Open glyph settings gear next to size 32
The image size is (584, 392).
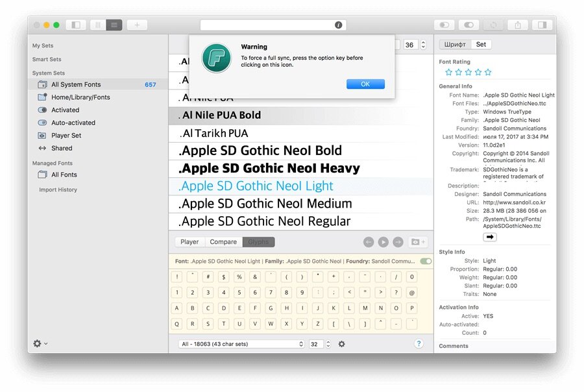[x=341, y=344]
